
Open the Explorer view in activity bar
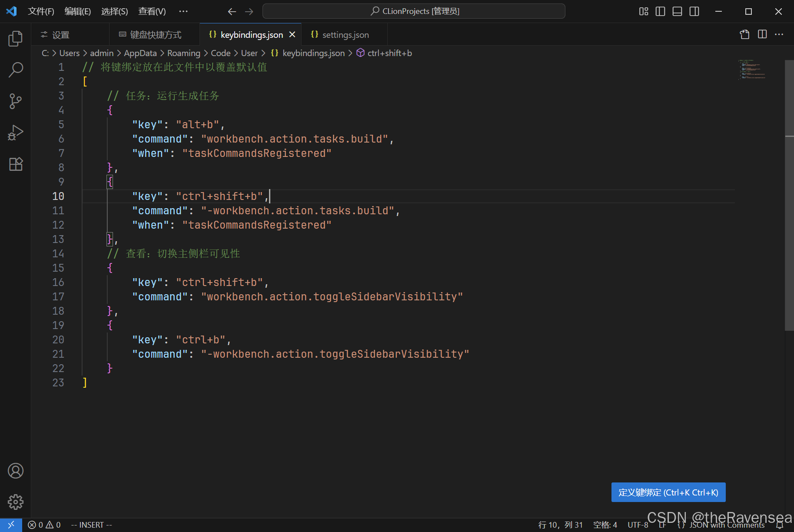coord(16,38)
